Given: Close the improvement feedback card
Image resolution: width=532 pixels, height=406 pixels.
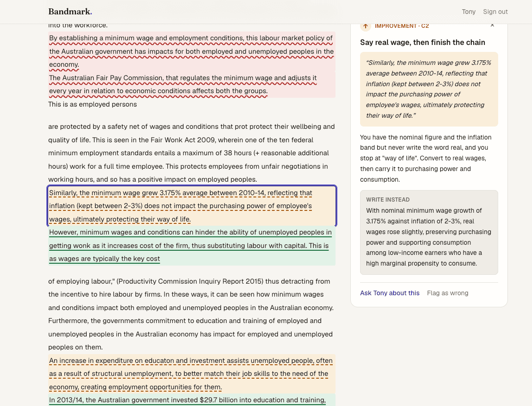Looking at the screenshot, I should pyautogui.click(x=492, y=25).
